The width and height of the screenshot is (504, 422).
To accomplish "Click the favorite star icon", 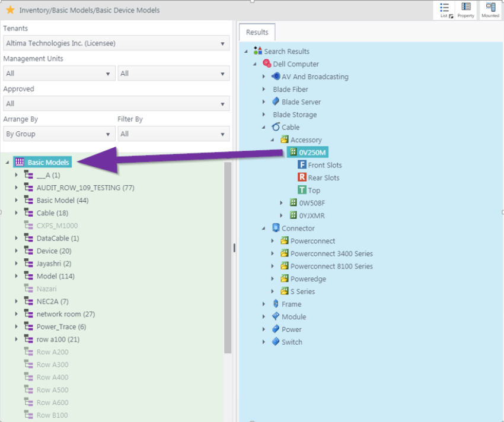I will pyautogui.click(x=10, y=10).
